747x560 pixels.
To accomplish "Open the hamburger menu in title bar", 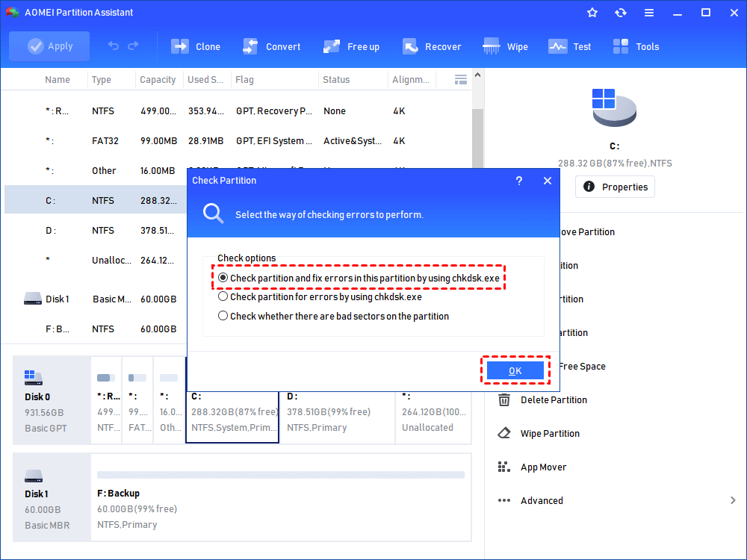I will [x=649, y=13].
